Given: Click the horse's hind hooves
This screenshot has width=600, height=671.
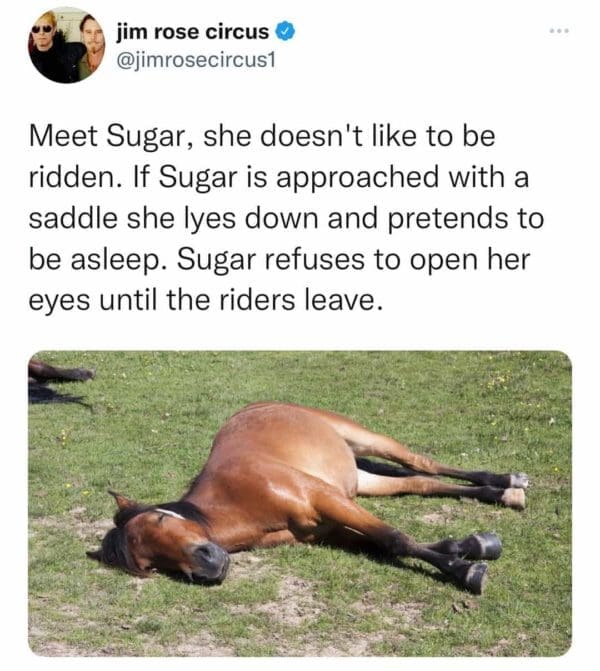Looking at the screenshot, I should tap(514, 488).
